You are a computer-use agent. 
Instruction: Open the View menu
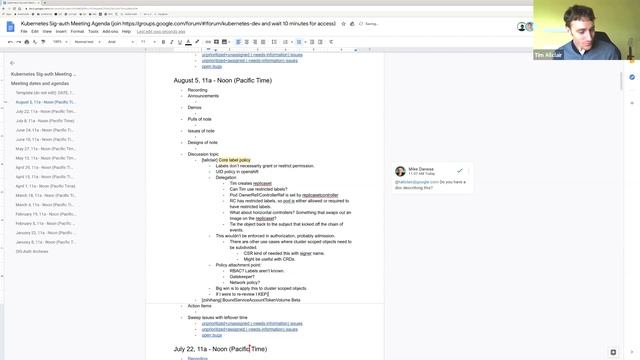[x=47, y=31]
